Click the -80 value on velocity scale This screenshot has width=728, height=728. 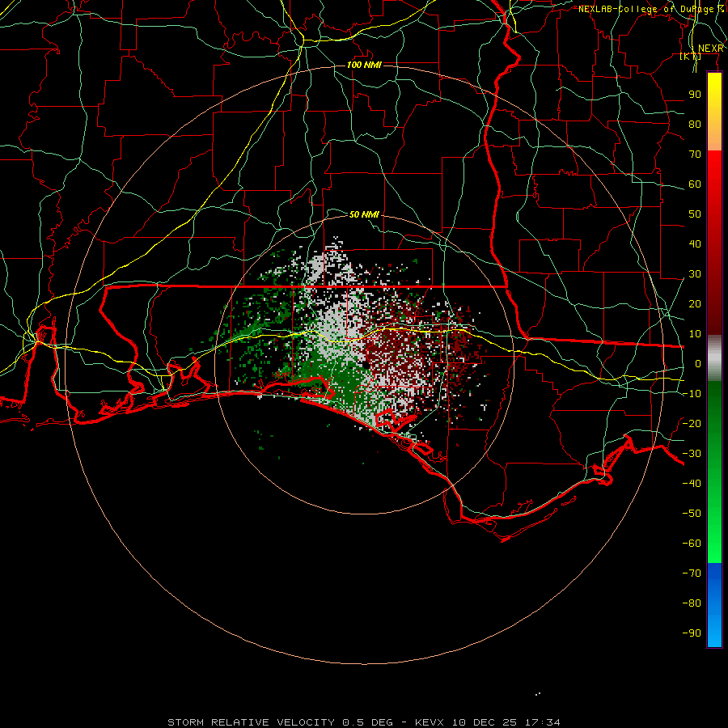click(692, 603)
